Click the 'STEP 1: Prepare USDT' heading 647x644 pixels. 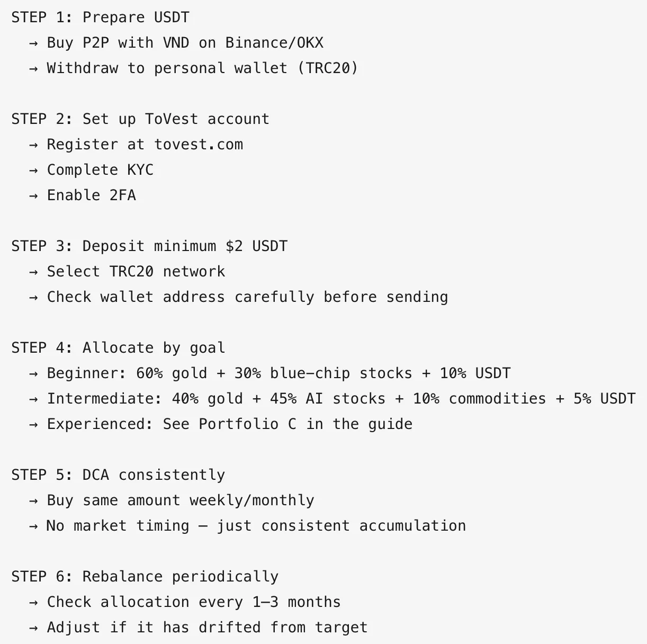click(100, 17)
